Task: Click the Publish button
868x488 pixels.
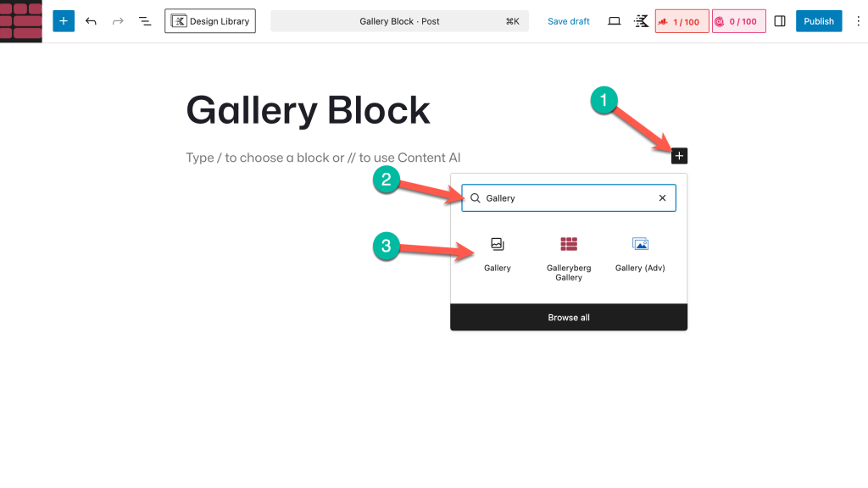Action: click(x=818, y=21)
